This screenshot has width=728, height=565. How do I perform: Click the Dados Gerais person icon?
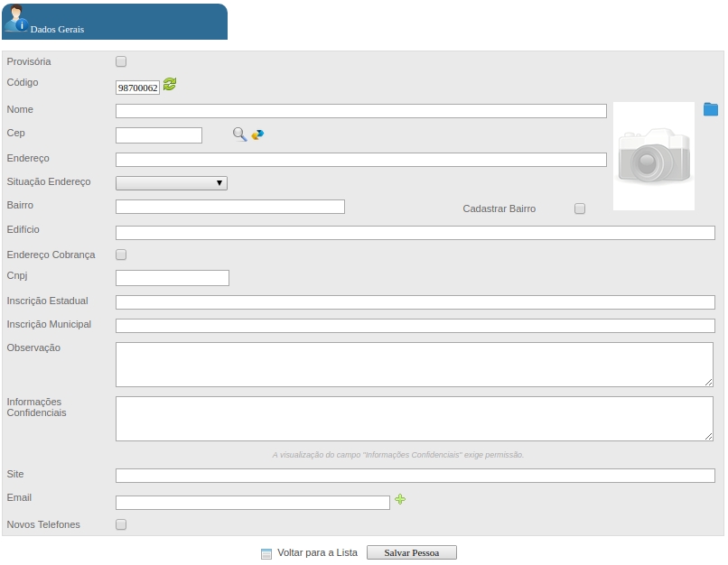(16, 19)
